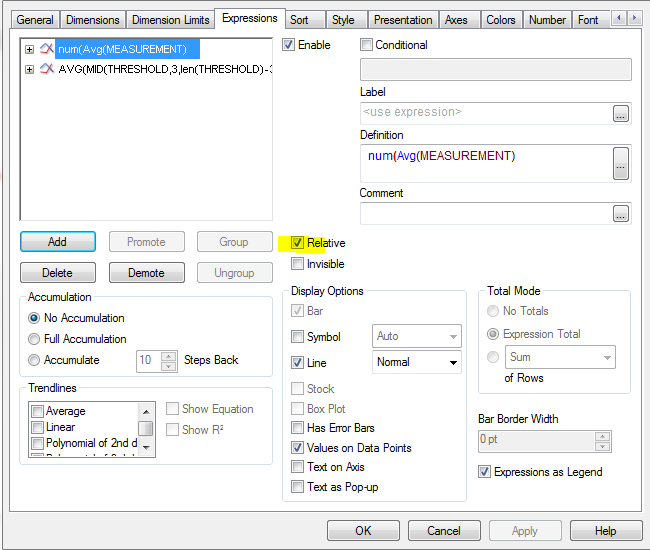
Task: Increase Bar Border Width value
Action: tap(602, 436)
